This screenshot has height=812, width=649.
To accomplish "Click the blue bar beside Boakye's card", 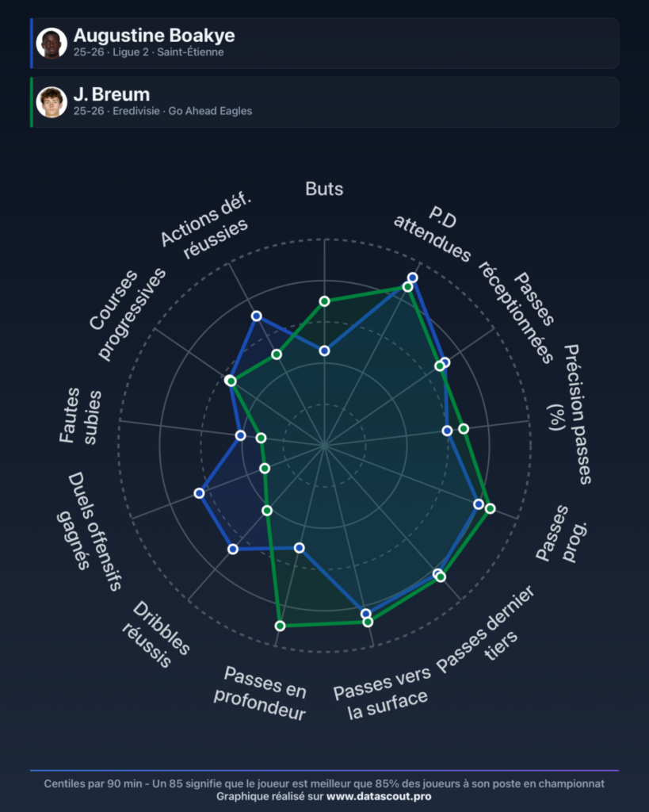I will [32, 43].
